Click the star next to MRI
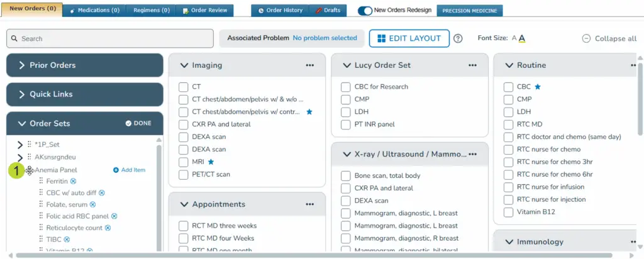644x259 pixels. point(211,162)
